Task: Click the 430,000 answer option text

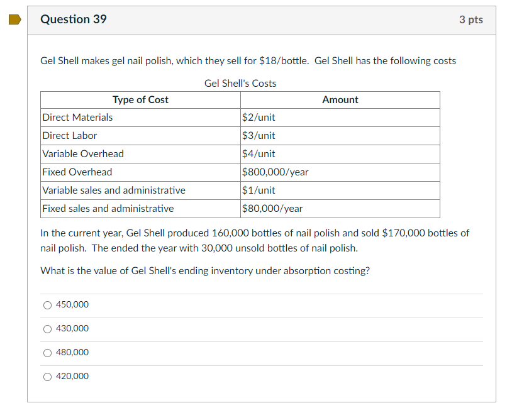Action: (x=72, y=328)
